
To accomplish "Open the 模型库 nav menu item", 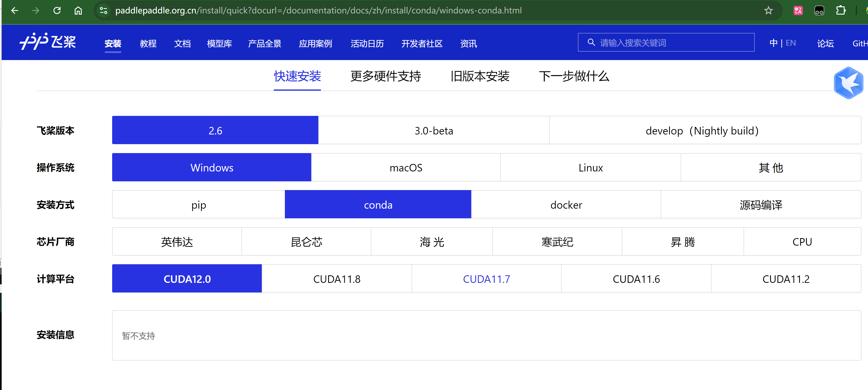I will point(219,43).
